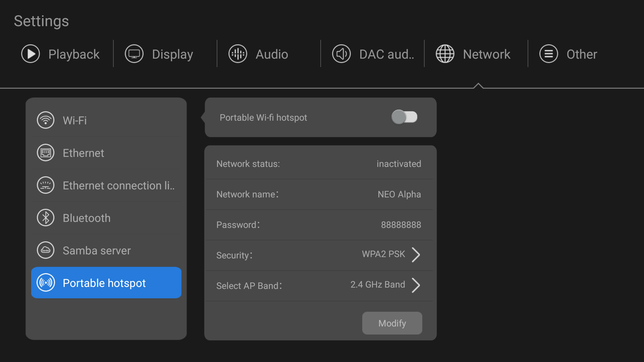
Task: Click the Portable hotspot broadcast icon
Action: click(x=46, y=283)
